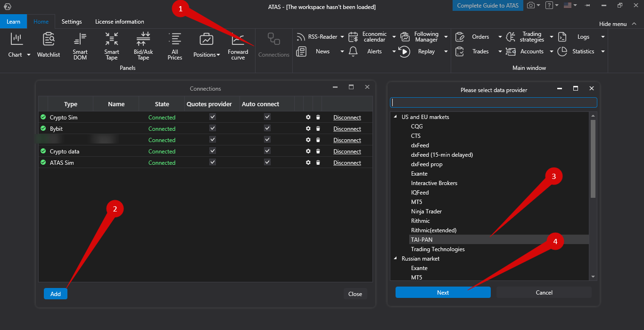Toggle Auto connect for Crypto Sim
The image size is (644, 330).
pyautogui.click(x=267, y=117)
